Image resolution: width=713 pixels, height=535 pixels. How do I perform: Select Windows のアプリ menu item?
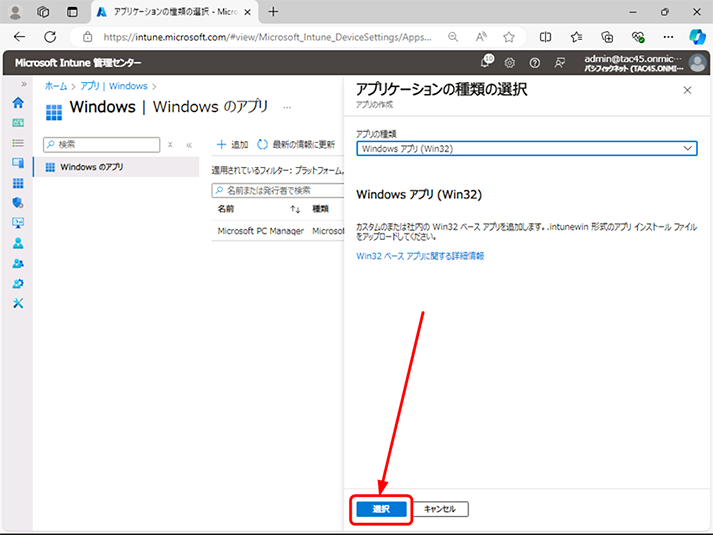click(116, 167)
